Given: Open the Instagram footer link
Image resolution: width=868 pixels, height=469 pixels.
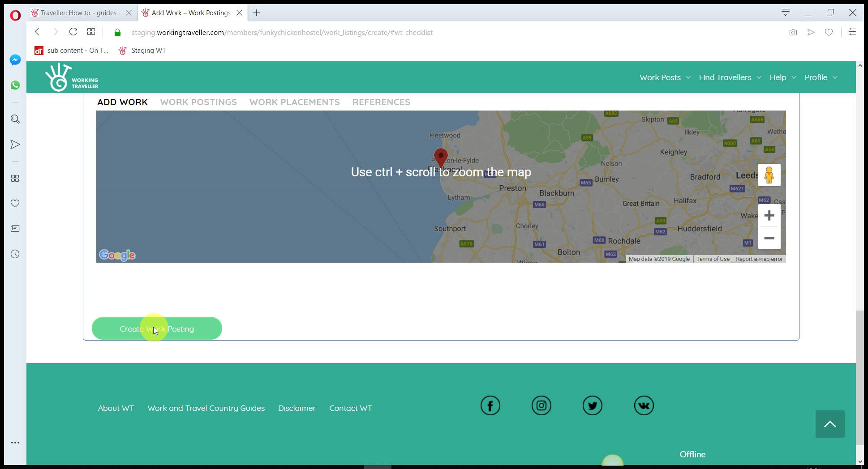Looking at the screenshot, I should [541, 406].
